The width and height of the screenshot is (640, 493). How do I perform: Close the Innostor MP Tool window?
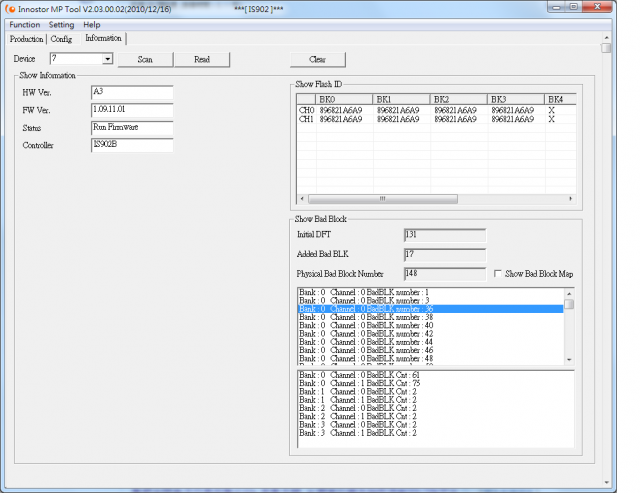(x=597, y=7)
